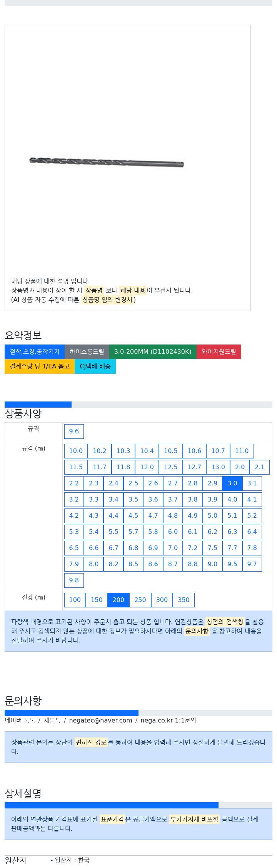
Task: Choose the 100 mm overall length option
Action: click(75, 600)
